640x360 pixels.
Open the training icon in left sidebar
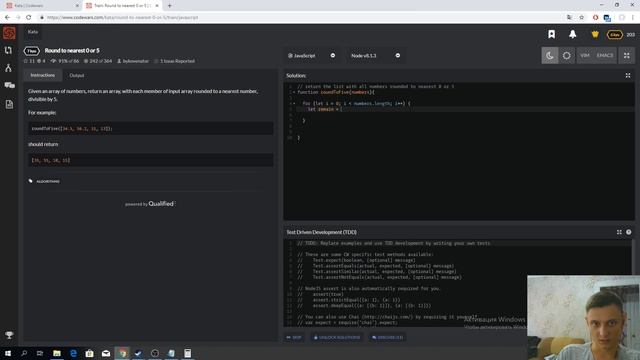(8, 50)
